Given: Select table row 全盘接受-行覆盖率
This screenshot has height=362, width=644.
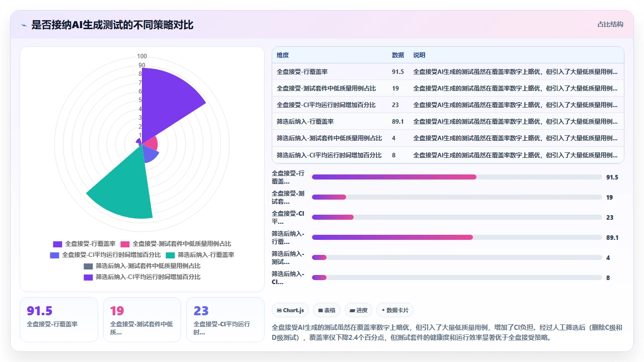Looking at the screenshot, I should point(448,72).
